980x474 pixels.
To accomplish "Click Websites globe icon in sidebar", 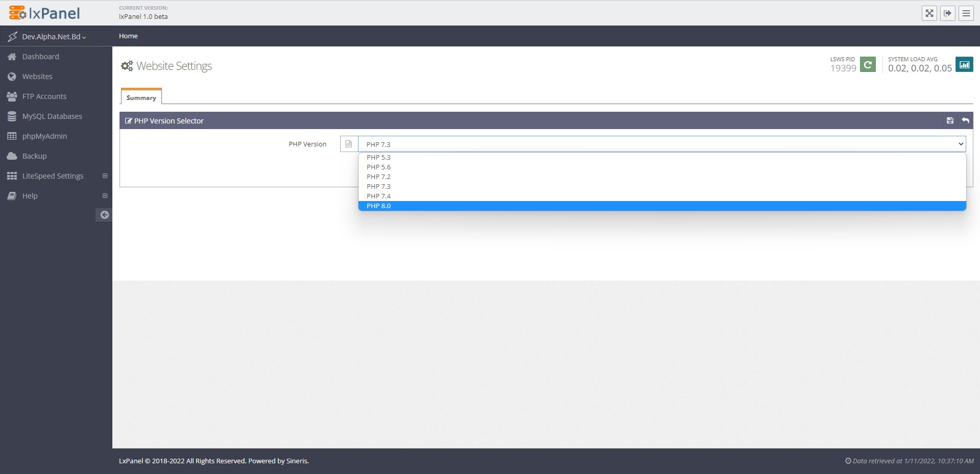I will [12, 77].
